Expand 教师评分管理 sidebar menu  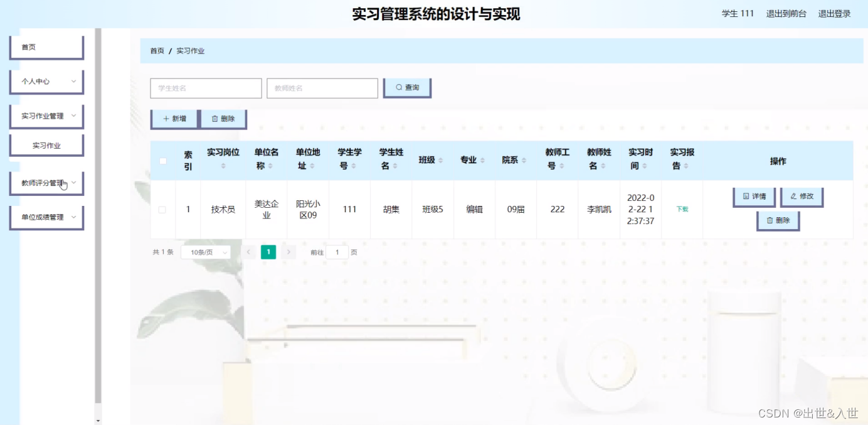tap(47, 183)
